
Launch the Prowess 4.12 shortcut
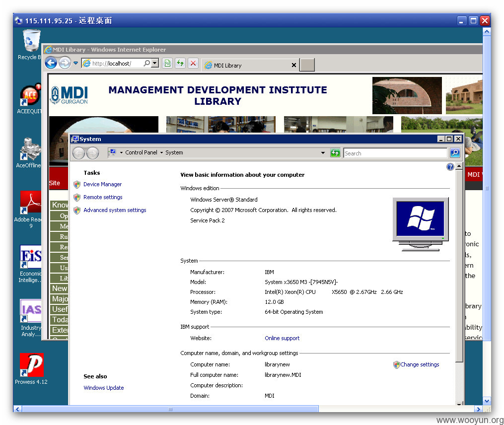coord(31,368)
